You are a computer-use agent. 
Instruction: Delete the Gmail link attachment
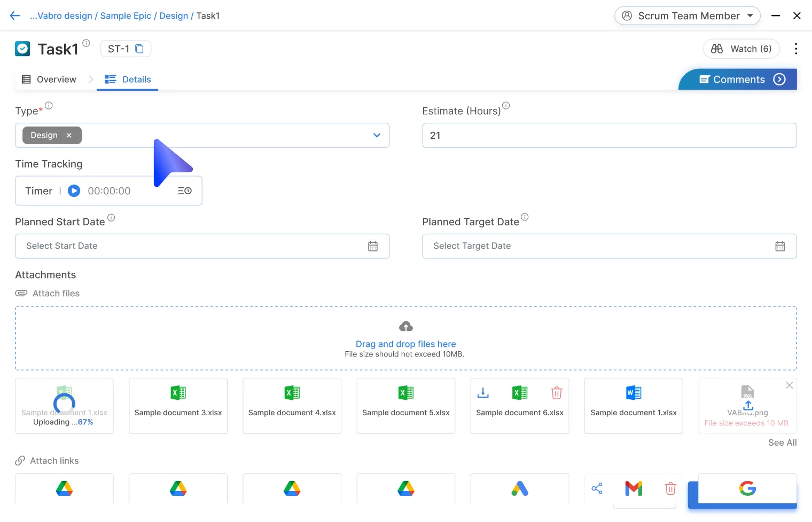pos(670,488)
